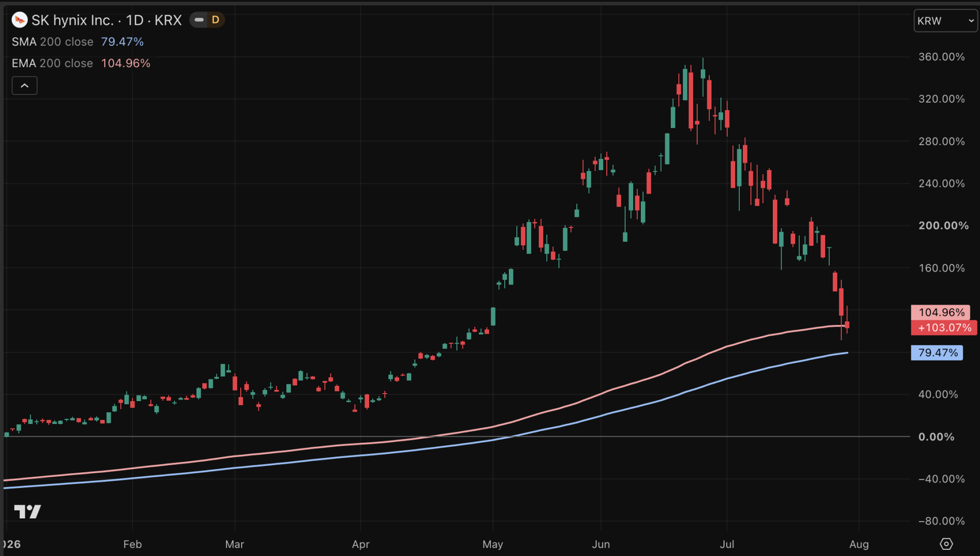Click the 200.00% axis label
This screenshot has width=980, height=556.
pyautogui.click(x=943, y=225)
